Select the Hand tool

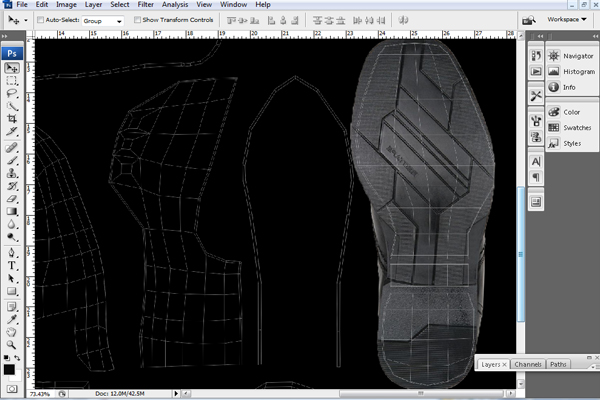point(11,332)
